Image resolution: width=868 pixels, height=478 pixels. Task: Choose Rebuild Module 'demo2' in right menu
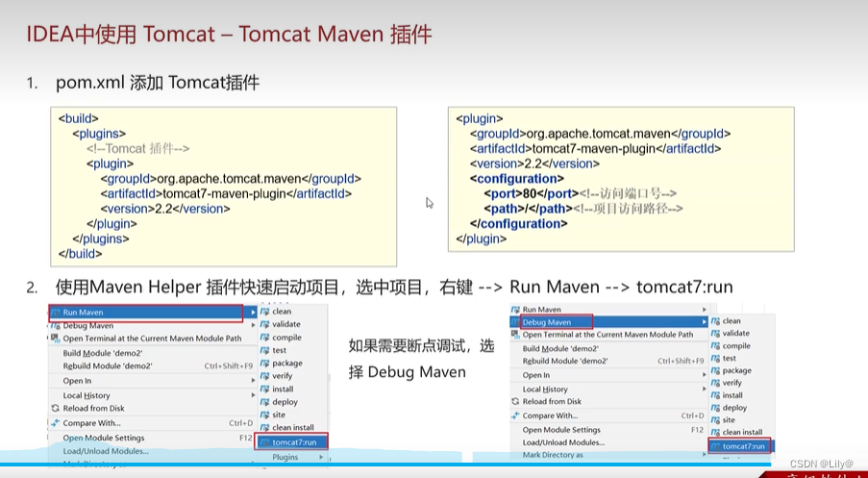pos(565,361)
